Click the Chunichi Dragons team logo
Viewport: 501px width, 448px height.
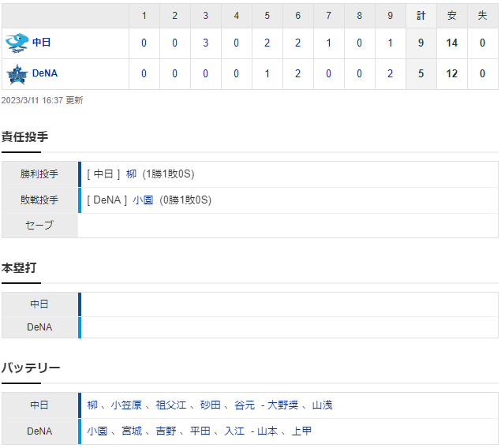[x=17, y=43]
